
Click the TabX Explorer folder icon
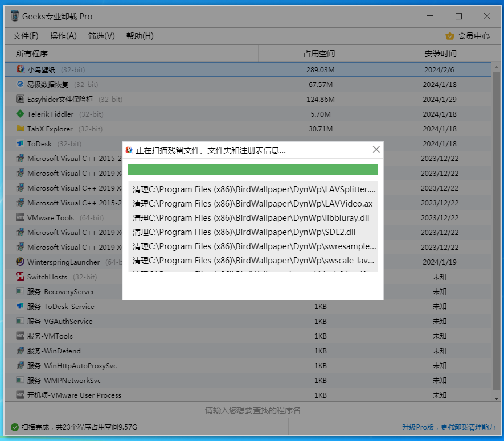(21, 129)
